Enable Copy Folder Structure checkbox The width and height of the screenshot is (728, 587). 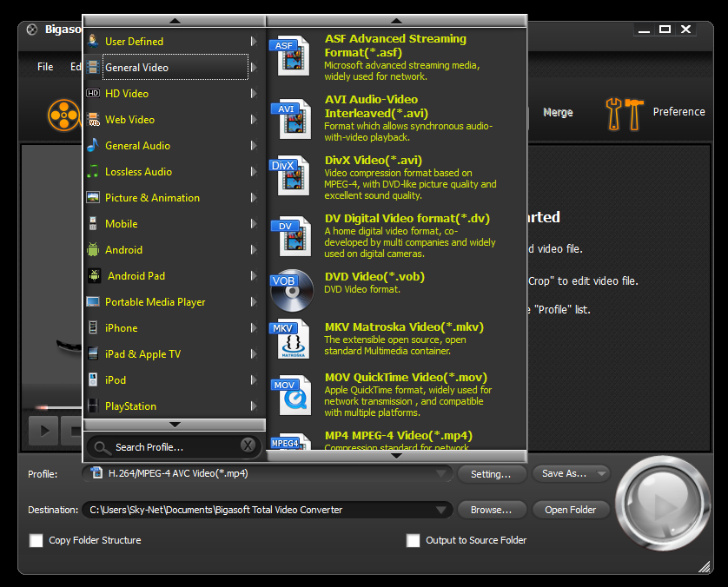(x=36, y=540)
